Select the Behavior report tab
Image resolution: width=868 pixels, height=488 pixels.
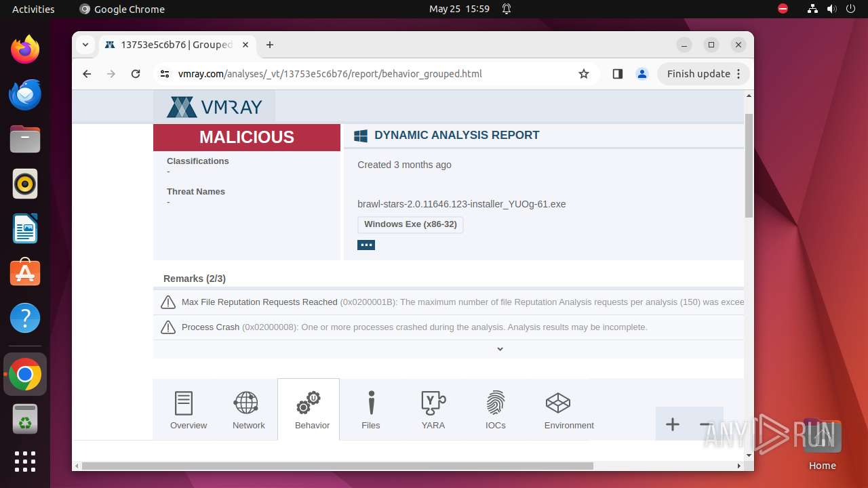pos(309,410)
